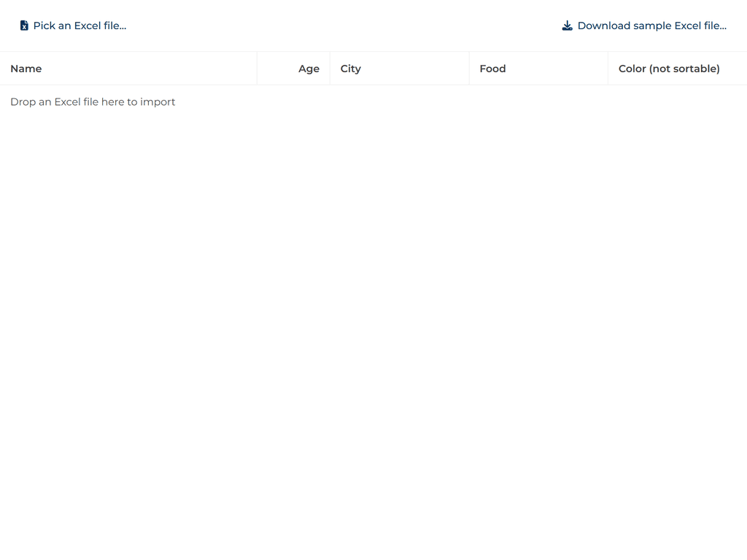Click the divider between Name and Age columns

[x=257, y=69]
